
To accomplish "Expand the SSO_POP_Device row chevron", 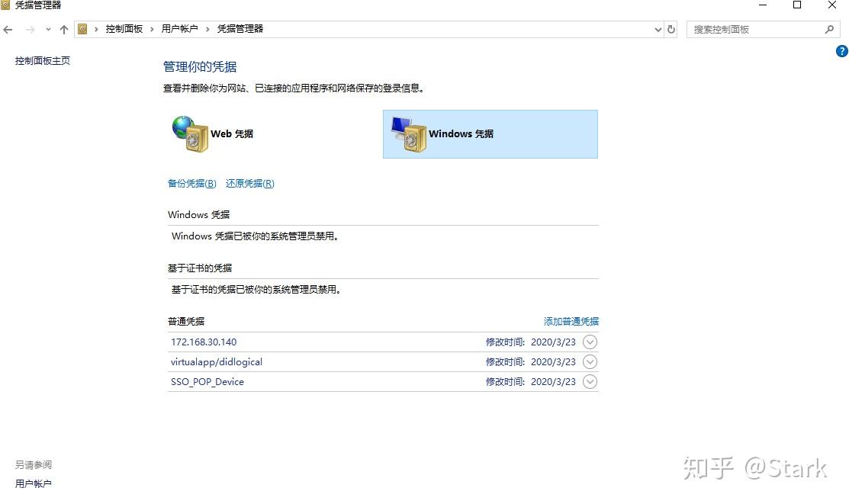I will (x=590, y=382).
